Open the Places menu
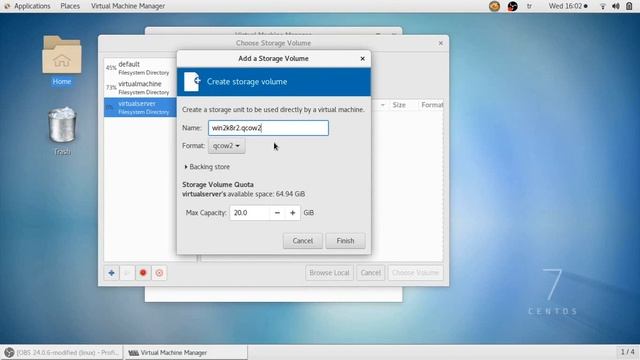 coord(70,6)
